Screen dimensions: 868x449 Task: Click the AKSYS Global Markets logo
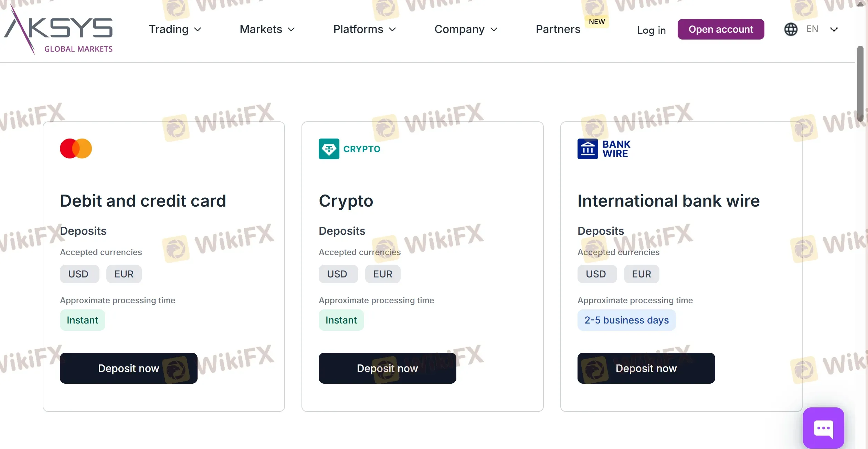pyautogui.click(x=59, y=30)
